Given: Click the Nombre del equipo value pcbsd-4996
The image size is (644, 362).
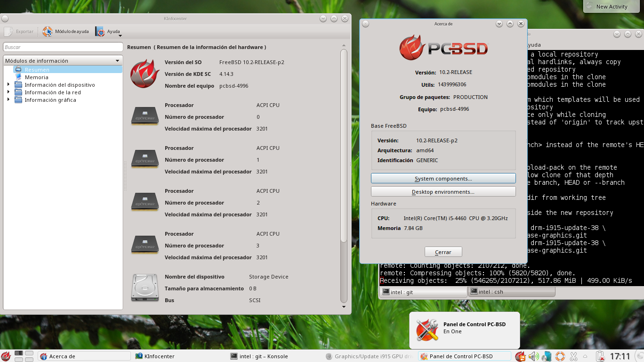Looking at the screenshot, I should [234, 86].
